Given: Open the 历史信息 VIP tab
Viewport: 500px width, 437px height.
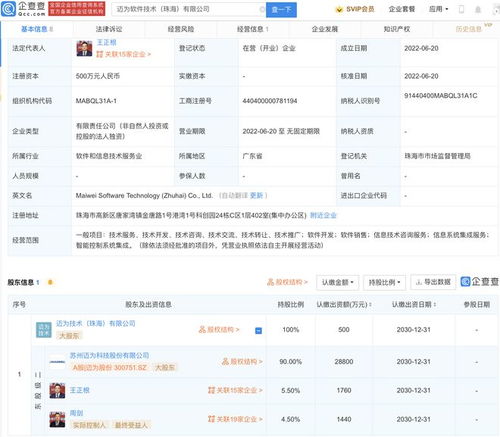Looking at the screenshot, I should coord(469,29).
